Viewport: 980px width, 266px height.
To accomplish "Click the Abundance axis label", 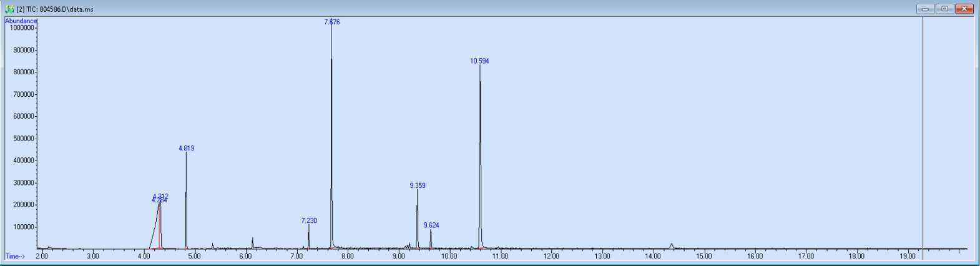I will click(x=21, y=21).
